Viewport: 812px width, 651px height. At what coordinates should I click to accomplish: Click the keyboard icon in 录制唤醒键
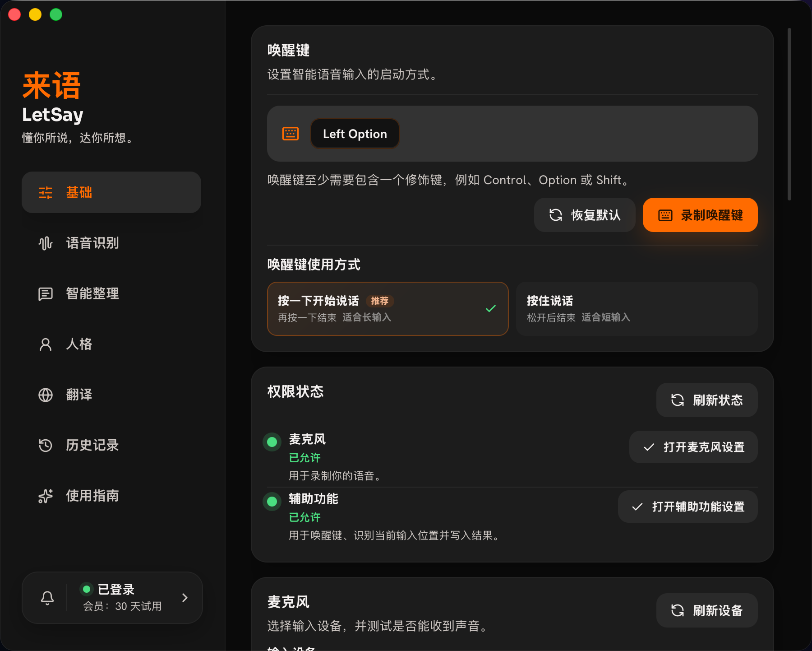pos(665,215)
